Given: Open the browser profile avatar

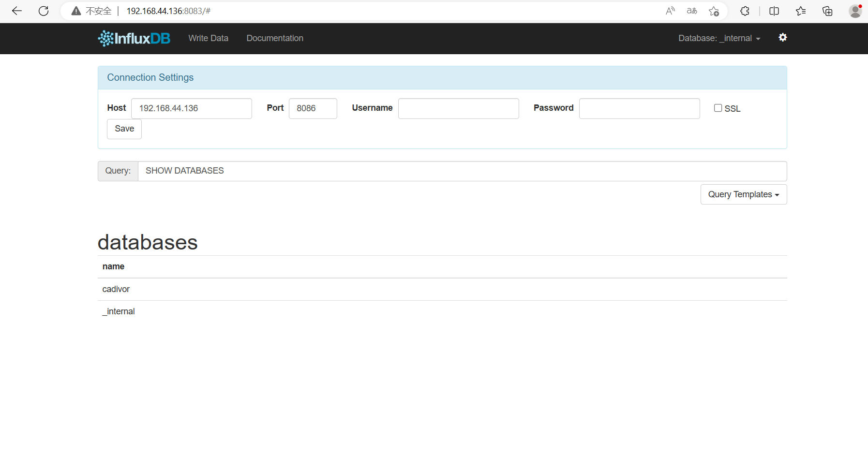Looking at the screenshot, I should pos(855,11).
